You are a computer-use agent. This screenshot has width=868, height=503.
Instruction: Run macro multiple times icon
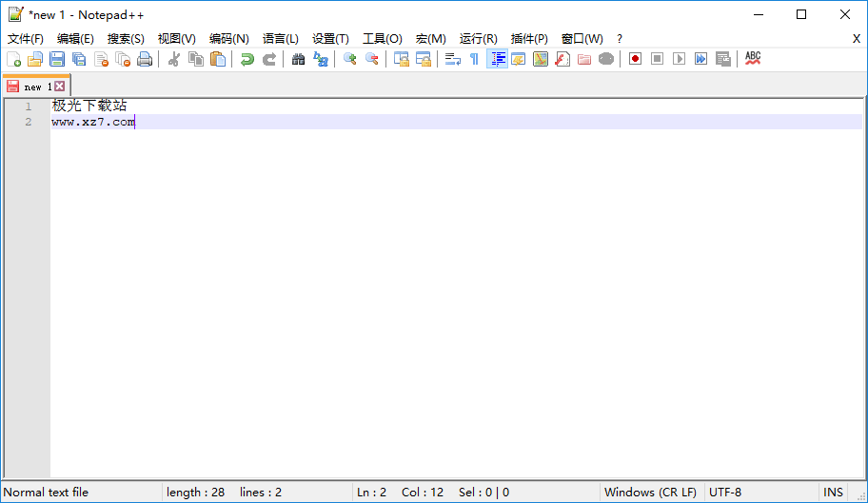tap(700, 59)
